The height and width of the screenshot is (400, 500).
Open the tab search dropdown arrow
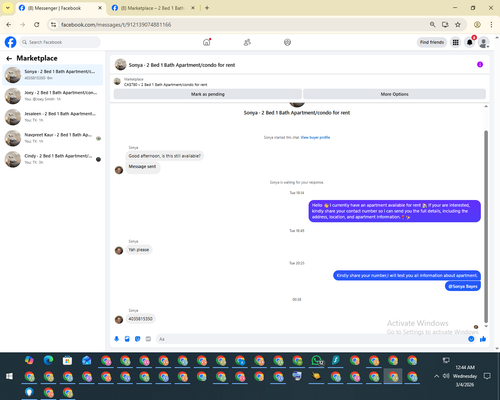(7, 8)
